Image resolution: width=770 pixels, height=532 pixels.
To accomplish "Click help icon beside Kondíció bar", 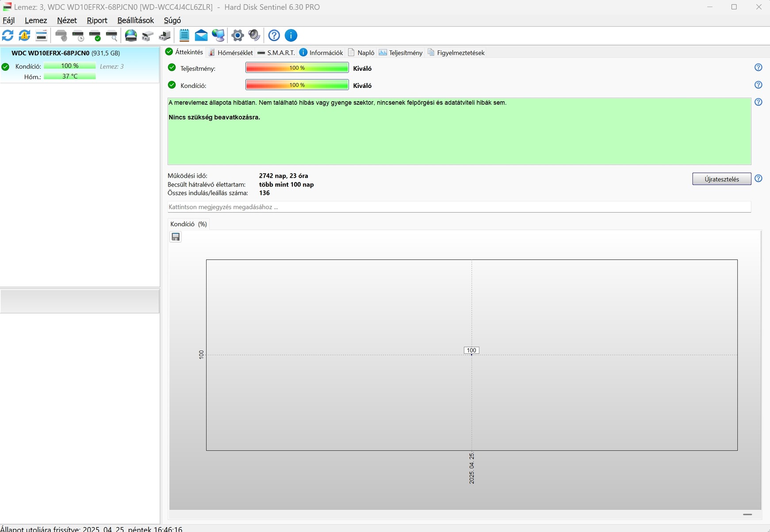I will pyautogui.click(x=758, y=85).
